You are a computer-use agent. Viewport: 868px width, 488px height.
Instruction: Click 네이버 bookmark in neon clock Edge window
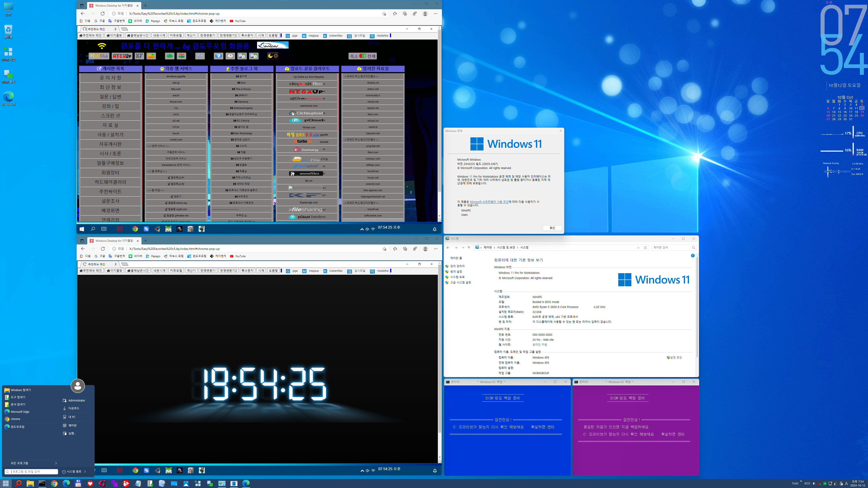point(135,256)
